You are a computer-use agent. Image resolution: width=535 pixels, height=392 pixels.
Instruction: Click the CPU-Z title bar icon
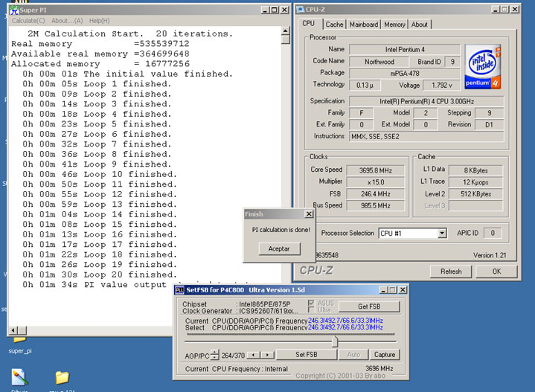301,10
